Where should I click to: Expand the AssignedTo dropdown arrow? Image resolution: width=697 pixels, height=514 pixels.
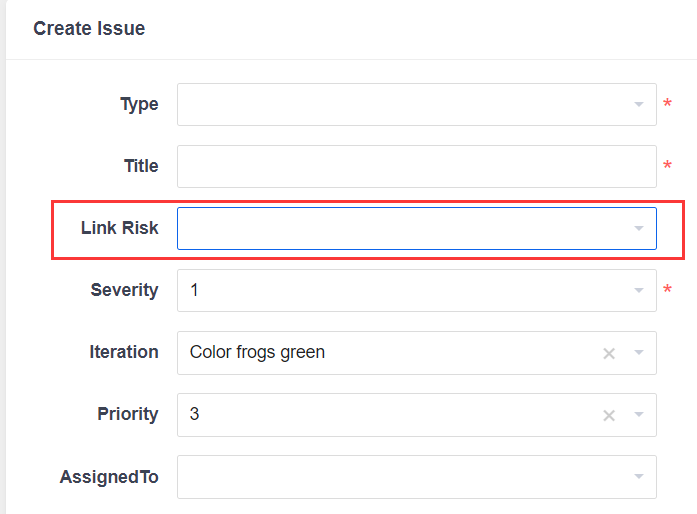click(x=639, y=477)
